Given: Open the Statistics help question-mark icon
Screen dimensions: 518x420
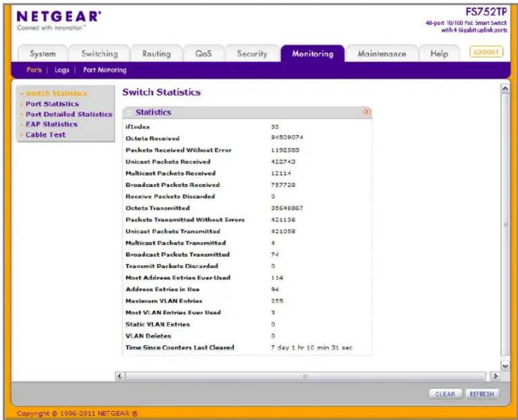Looking at the screenshot, I should pos(367,112).
